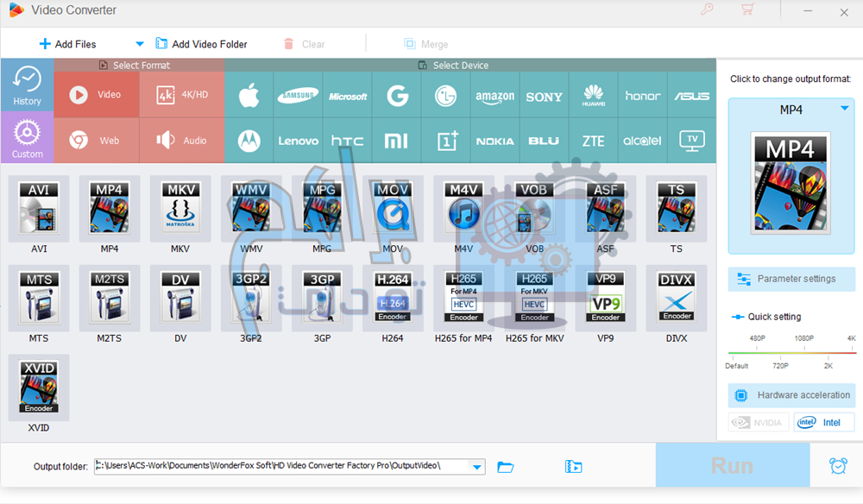Viewport: 863px width, 504px height.
Task: Open the Audio format tab
Action: coord(182,141)
